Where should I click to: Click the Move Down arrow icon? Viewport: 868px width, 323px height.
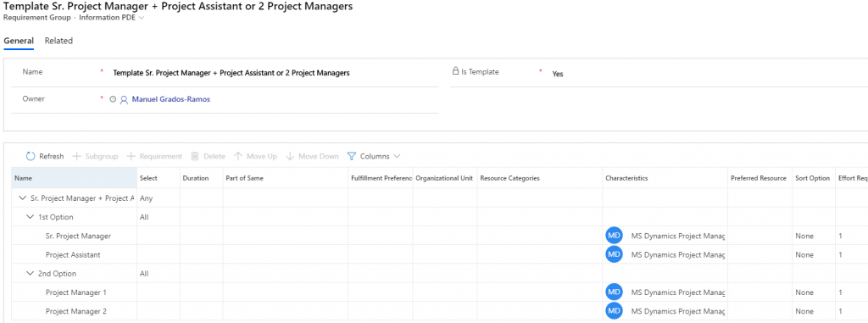(290, 156)
